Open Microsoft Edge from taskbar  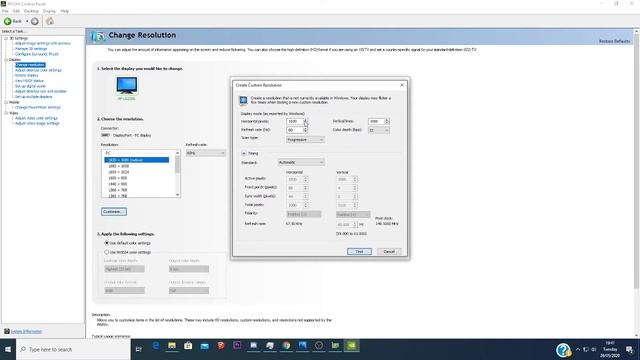(156, 346)
